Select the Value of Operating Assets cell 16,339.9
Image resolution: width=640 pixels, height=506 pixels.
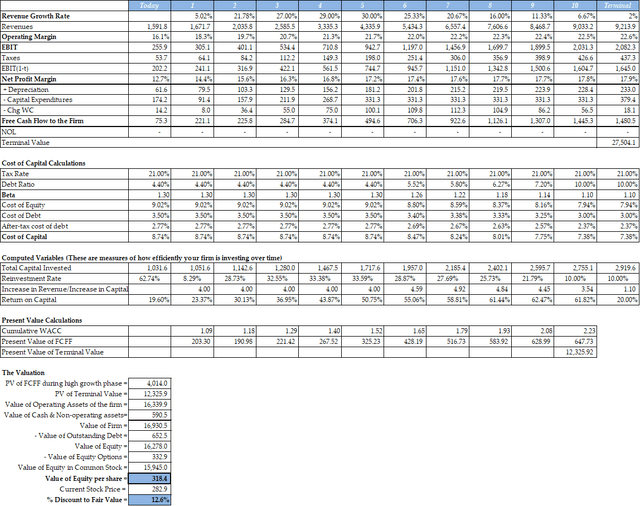coord(149,404)
